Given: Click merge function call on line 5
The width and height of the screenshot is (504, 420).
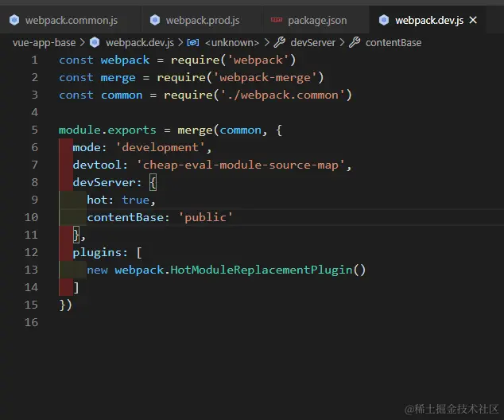Looking at the screenshot, I should (195, 130).
